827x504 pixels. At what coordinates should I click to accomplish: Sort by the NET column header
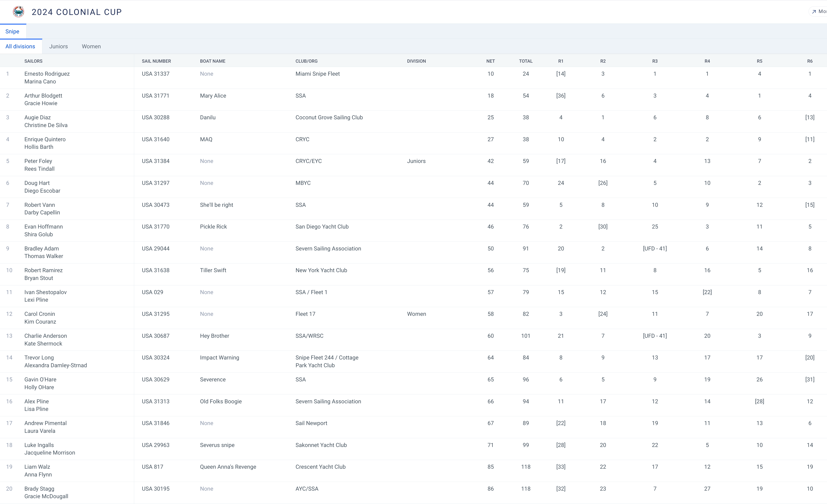pos(490,61)
